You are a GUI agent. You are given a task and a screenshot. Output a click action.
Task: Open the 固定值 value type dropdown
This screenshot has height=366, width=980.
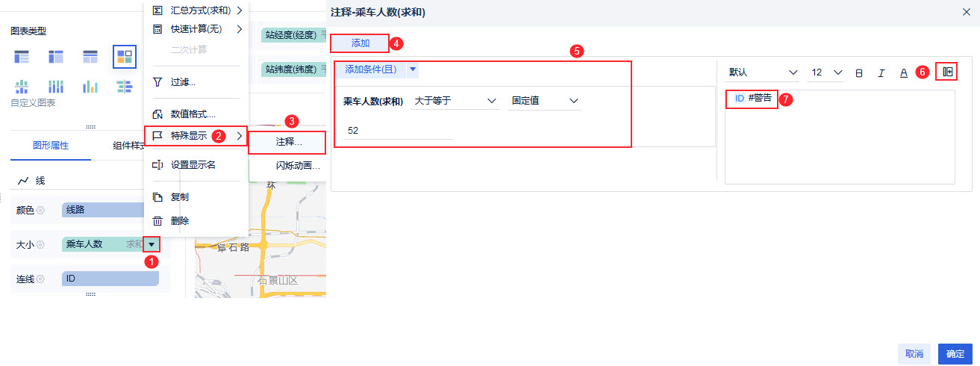click(545, 101)
